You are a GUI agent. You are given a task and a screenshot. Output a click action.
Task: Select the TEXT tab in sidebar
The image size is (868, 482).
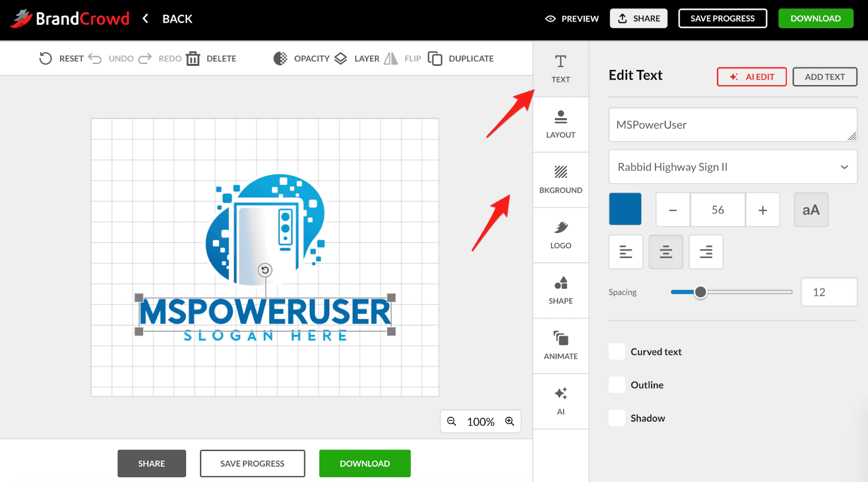pyautogui.click(x=561, y=69)
